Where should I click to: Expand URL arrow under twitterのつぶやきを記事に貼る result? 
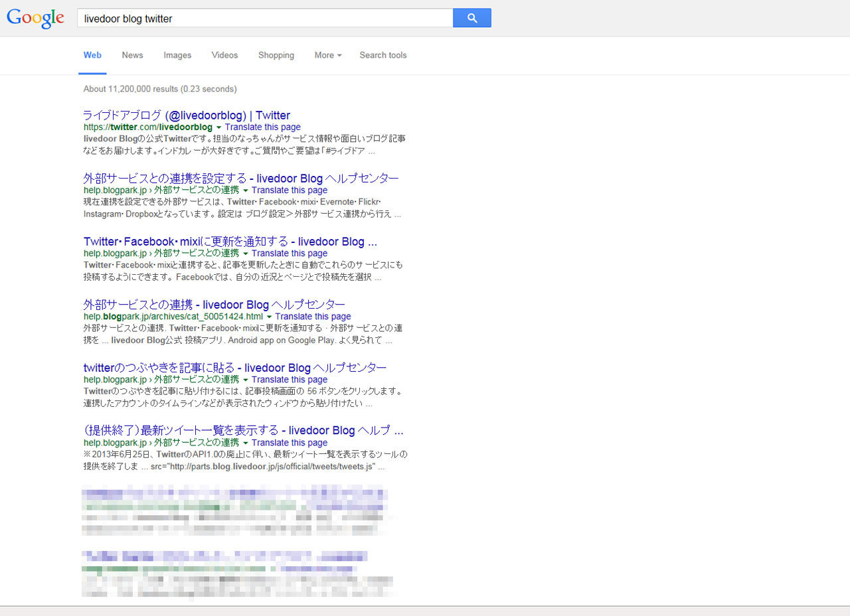245,380
